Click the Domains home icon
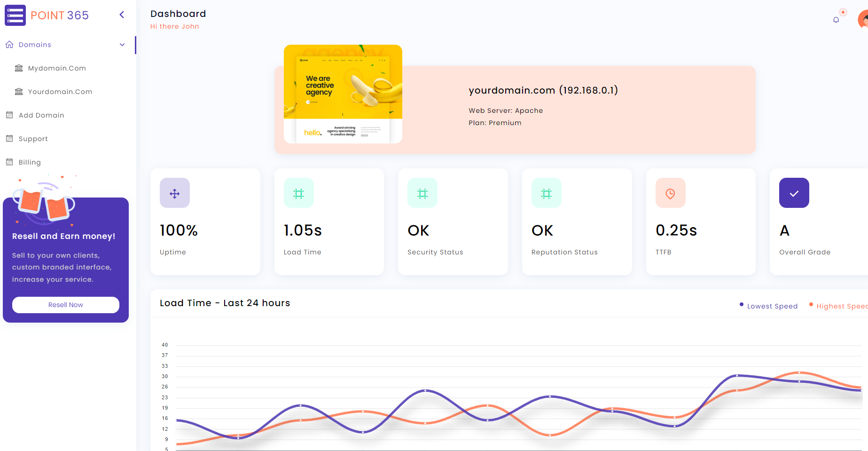Image resolution: width=868 pixels, height=451 pixels. tap(9, 44)
